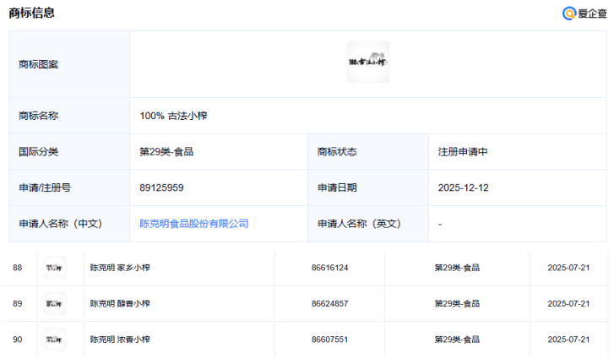The image size is (614, 364).
Task: Click the 申请/注册号 label cell
Action: (69, 187)
